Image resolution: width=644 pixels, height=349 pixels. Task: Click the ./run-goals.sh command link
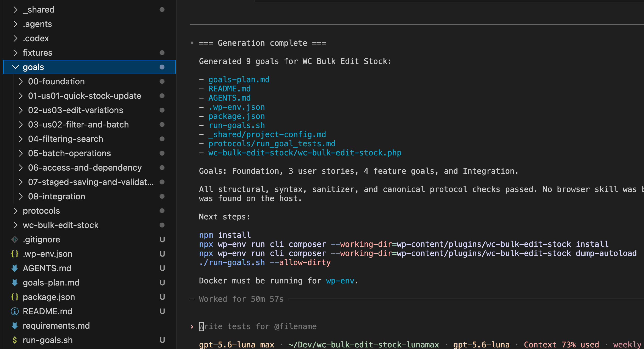[x=232, y=263]
